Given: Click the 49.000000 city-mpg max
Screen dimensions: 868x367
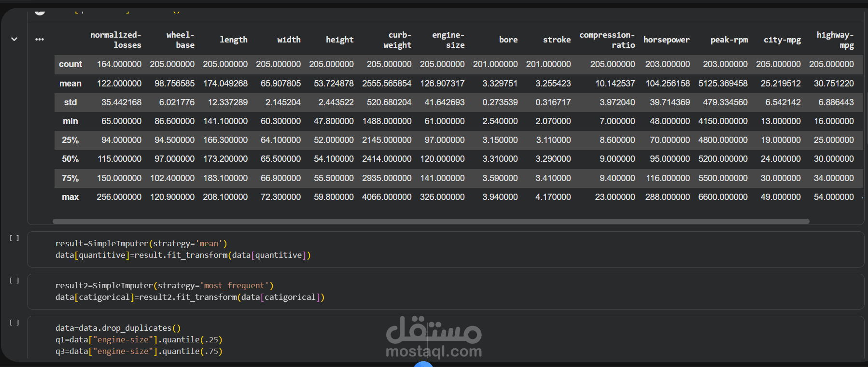Looking at the screenshot, I should pyautogui.click(x=781, y=197).
